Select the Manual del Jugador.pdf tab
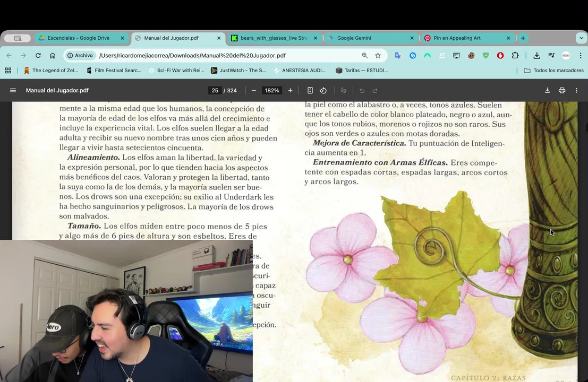 [x=178, y=38]
